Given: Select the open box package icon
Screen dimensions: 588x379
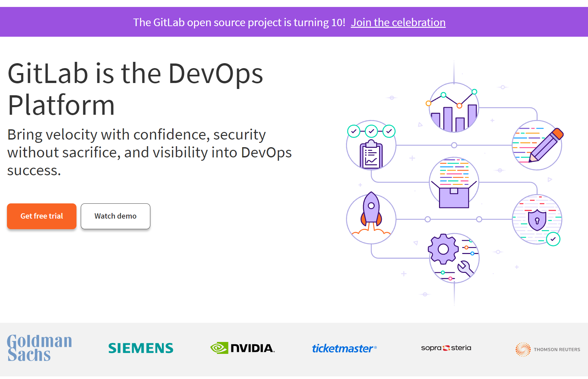Looking at the screenshot, I should (x=454, y=183).
